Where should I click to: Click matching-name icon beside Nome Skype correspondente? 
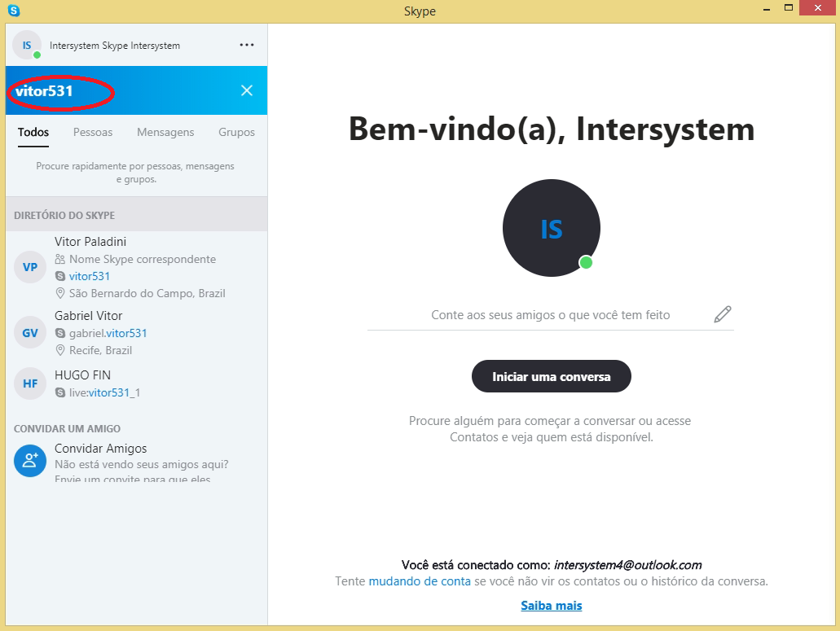click(x=60, y=259)
